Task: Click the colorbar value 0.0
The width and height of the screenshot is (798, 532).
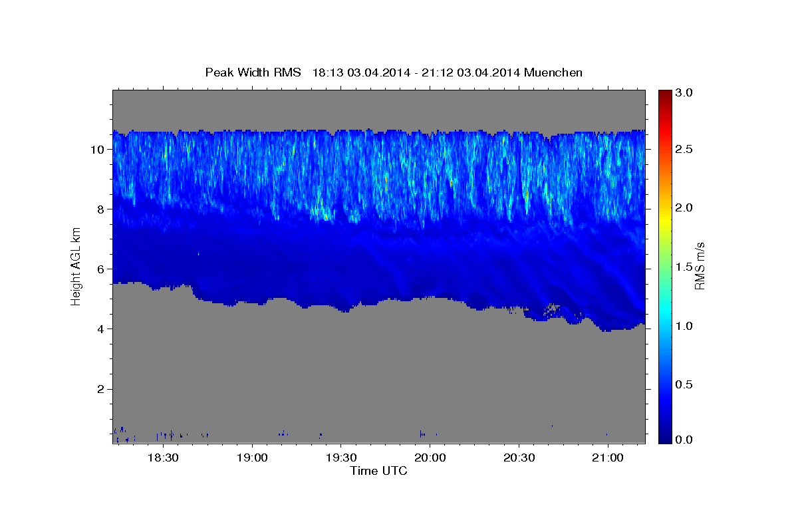Action: pyautogui.click(x=684, y=440)
